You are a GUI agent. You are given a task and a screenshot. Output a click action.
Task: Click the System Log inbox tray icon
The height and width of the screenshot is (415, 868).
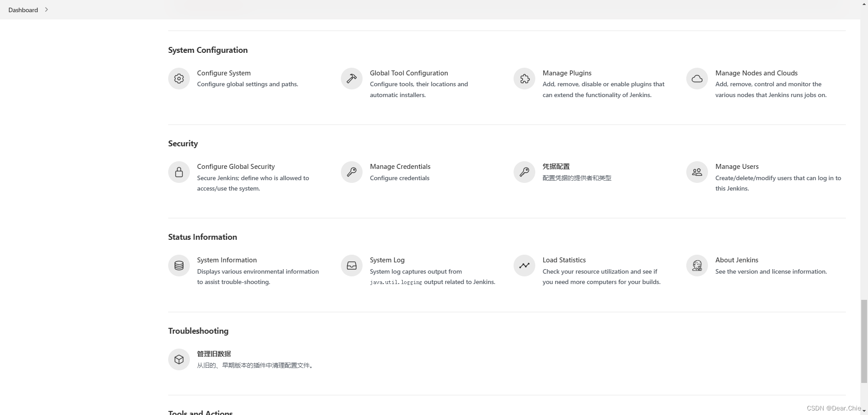point(352,266)
